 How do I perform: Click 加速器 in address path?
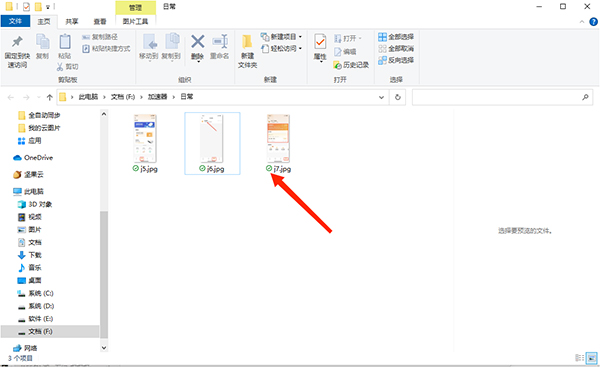click(x=158, y=97)
